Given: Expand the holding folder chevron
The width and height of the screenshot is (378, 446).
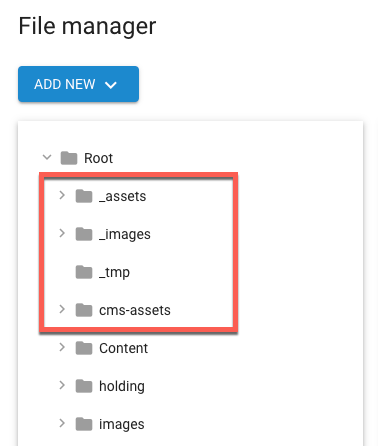Looking at the screenshot, I should (x=62, y=385).
